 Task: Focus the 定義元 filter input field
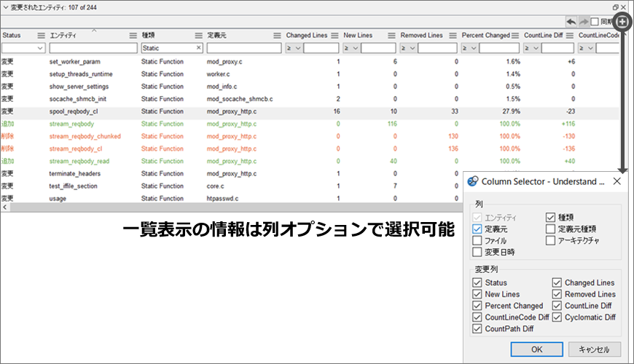[244, 48]
